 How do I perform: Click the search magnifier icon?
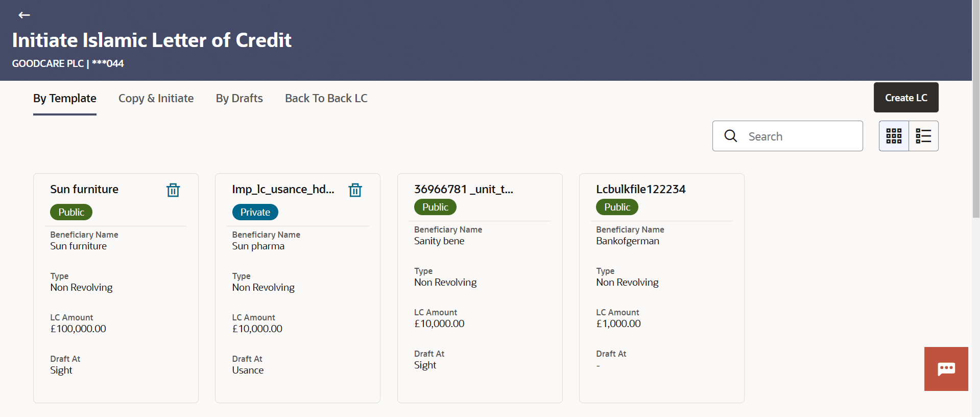[731, 136]
